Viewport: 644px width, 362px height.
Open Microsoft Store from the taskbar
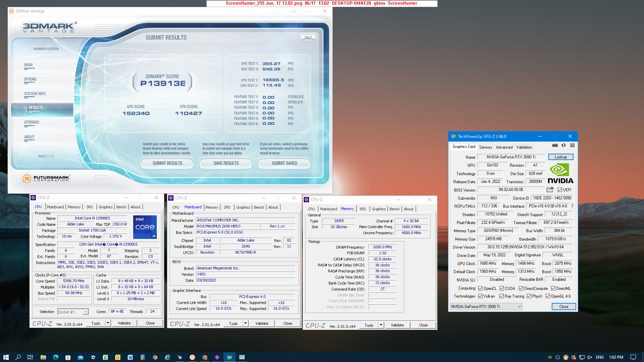pyautogui.click(x=68, y=357)
